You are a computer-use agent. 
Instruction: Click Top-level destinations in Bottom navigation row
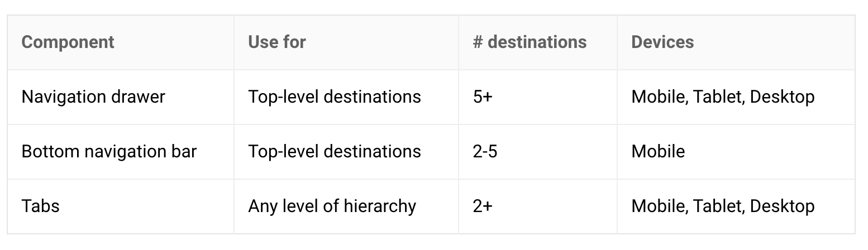coord(335,152)
